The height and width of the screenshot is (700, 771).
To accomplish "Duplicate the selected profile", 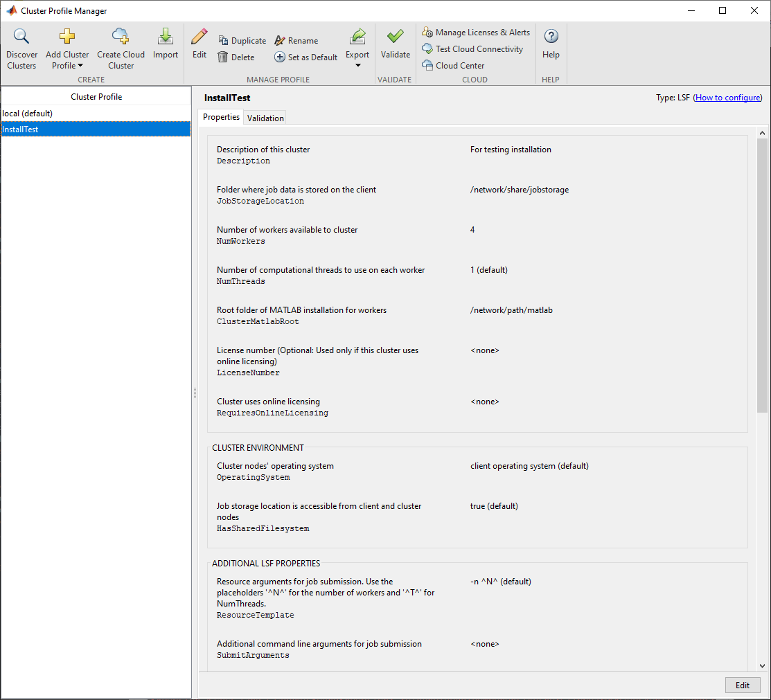I will (242, 41).
